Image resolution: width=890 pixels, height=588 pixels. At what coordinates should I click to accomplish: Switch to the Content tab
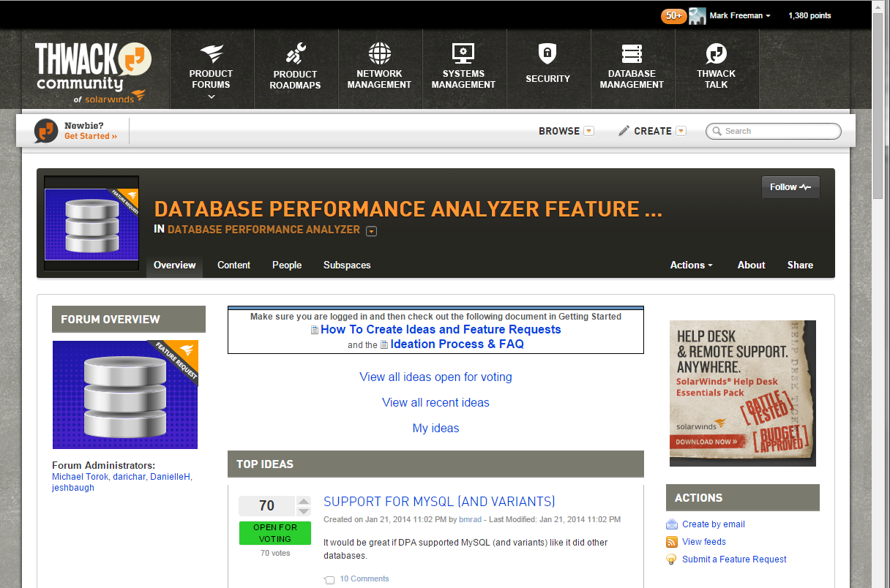(233, 265)
